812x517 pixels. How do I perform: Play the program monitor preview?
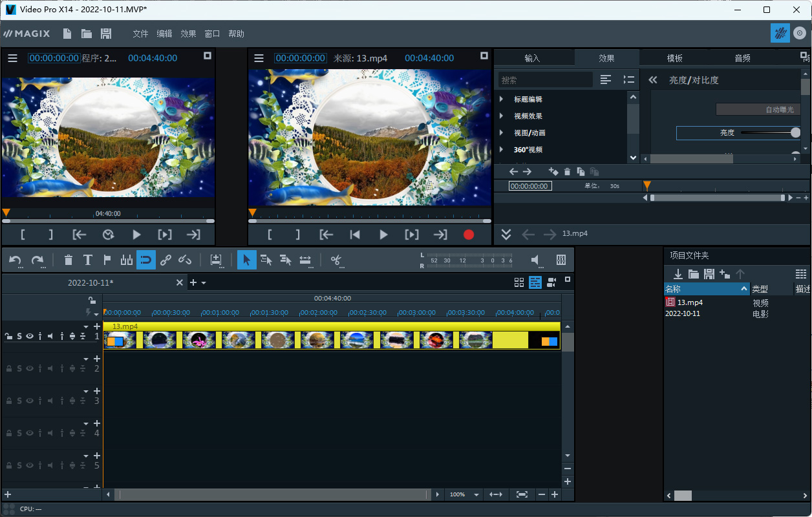136,235
